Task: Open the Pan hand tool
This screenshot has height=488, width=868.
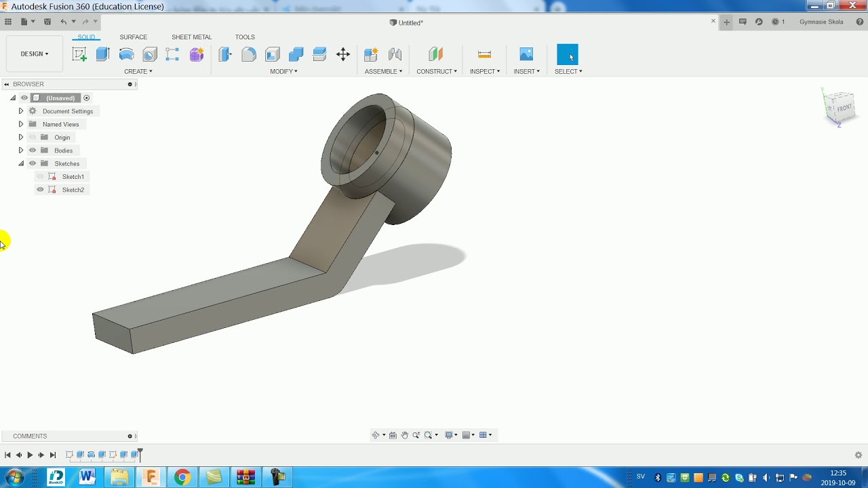Action: click(x=404, y=435)
